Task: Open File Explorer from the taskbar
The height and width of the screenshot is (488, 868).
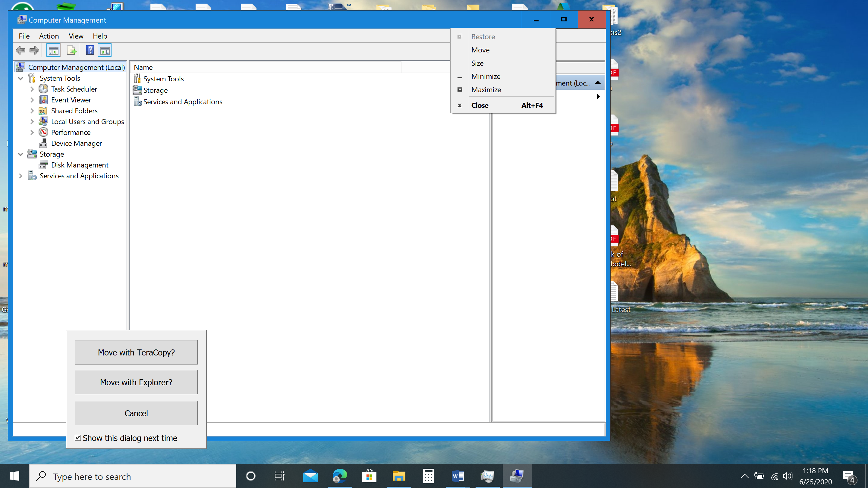Action: 399,476
